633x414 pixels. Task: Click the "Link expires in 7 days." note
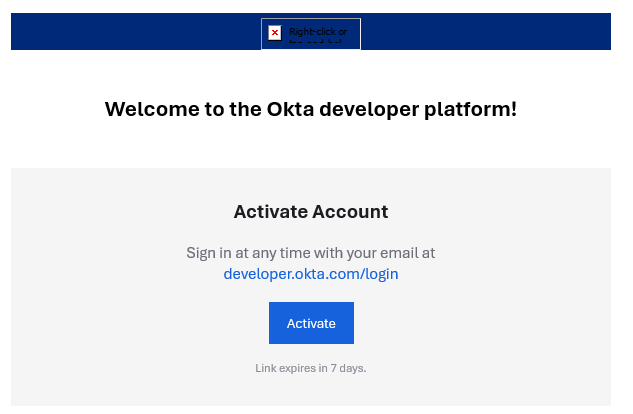(311, 368)
